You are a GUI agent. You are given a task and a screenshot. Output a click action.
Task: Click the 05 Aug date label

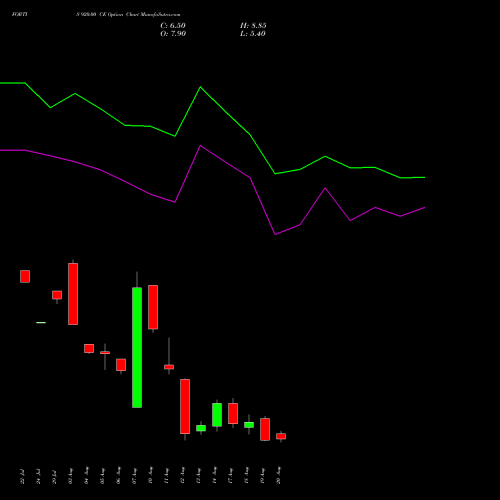click(102, 476)
